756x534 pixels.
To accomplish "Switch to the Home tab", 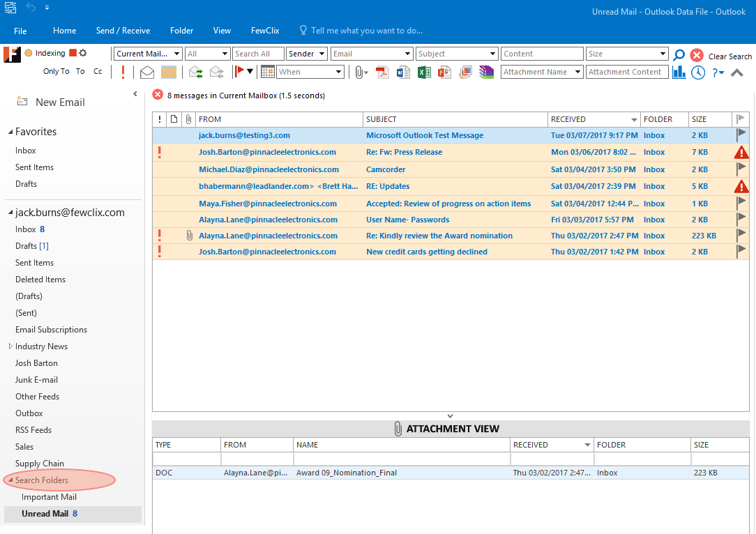I will [x=65, y=31].
